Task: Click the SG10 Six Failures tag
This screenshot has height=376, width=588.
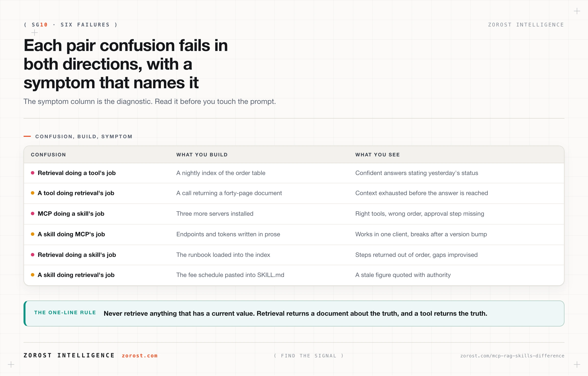Action: pyautogui.click(x=71, y=25)
